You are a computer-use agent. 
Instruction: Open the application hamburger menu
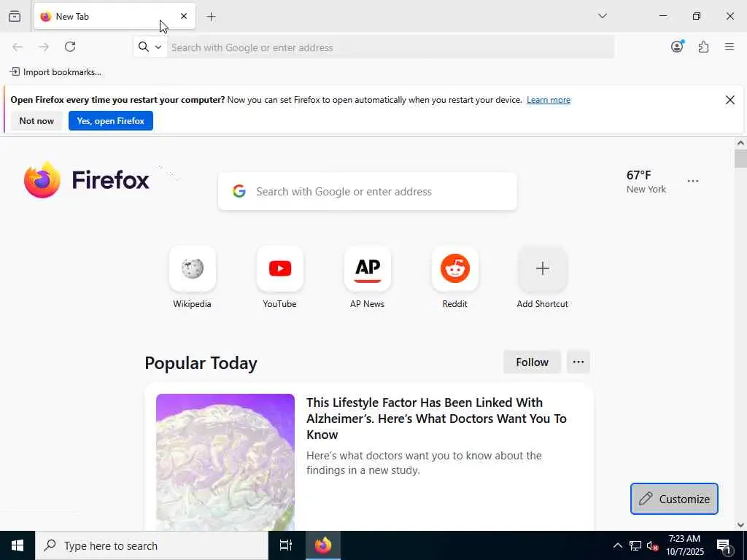click(729, 47)
